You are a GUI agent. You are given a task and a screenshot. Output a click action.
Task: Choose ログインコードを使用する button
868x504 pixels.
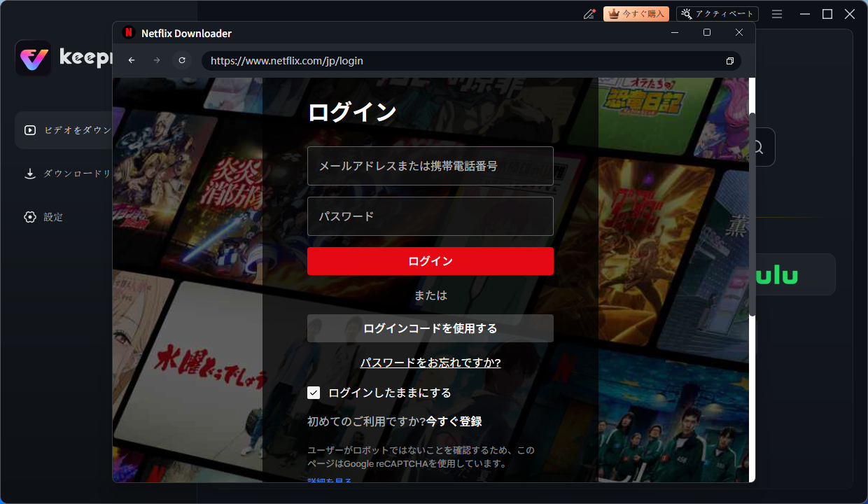(430, 328)
